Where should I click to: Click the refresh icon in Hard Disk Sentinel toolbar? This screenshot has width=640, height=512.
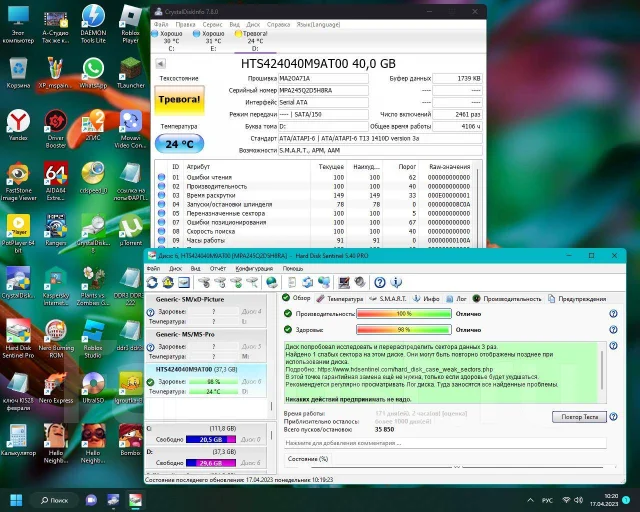tap(152, 282)
